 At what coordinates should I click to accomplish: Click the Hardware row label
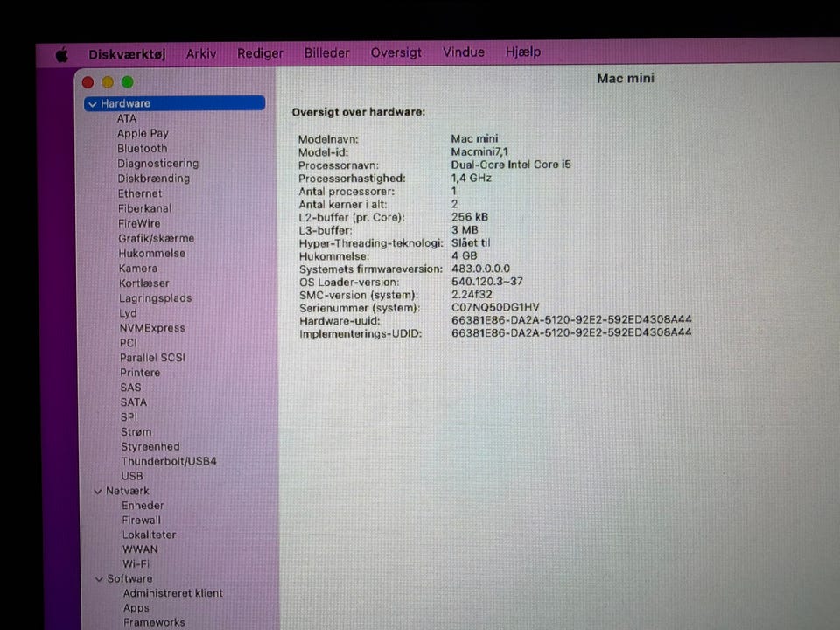[125, 103]
